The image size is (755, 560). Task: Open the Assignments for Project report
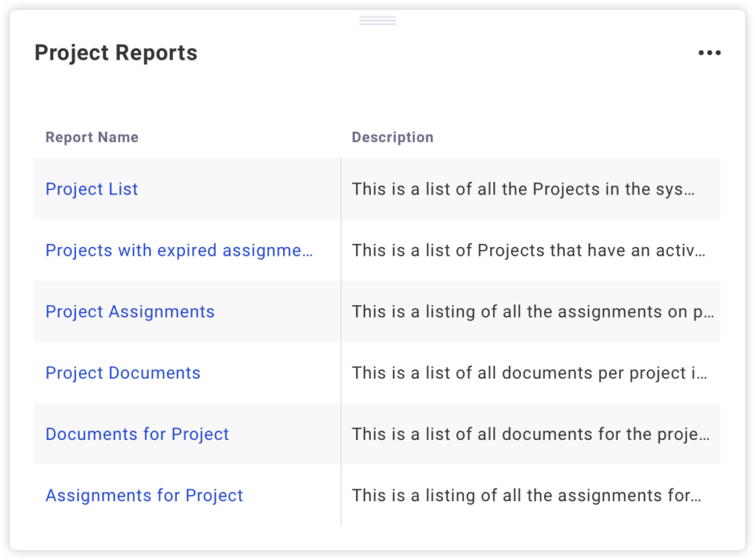145,495
